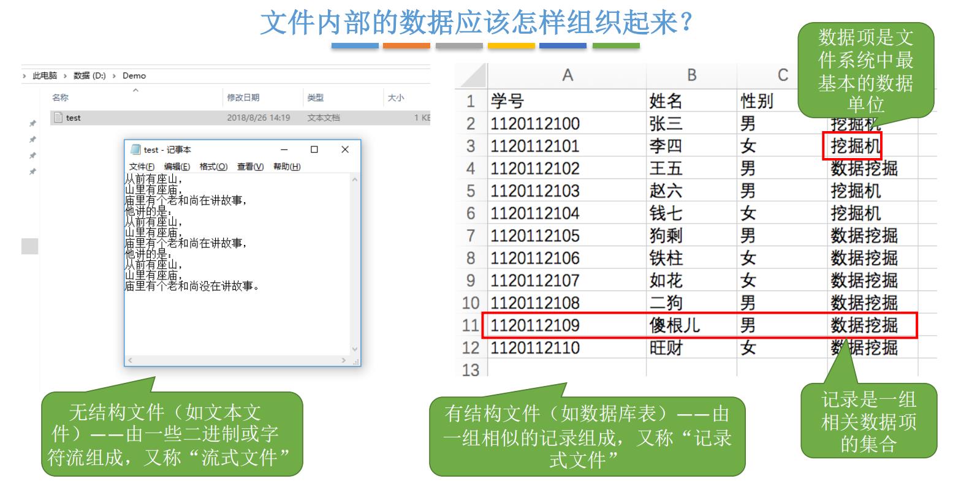Minimize the test Notepad window

tap(284, 149)
